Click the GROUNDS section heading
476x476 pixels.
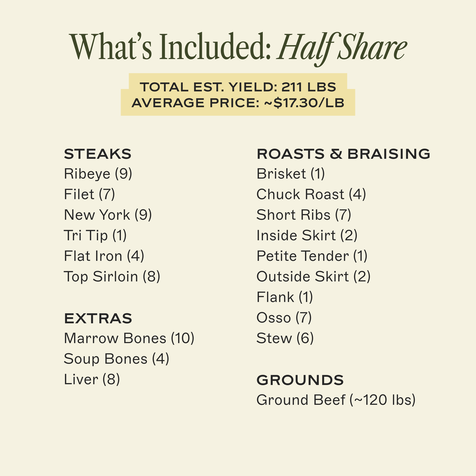click(x=300, y=380)
